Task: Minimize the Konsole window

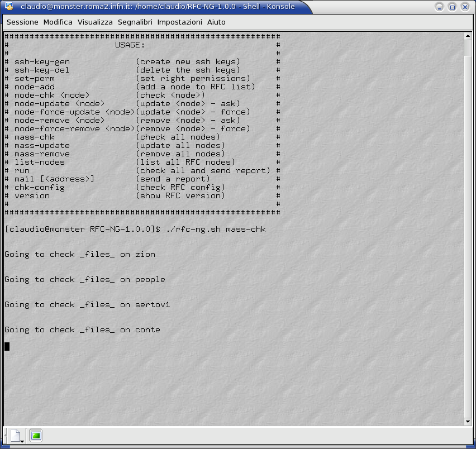Action: tap(439, 7)
